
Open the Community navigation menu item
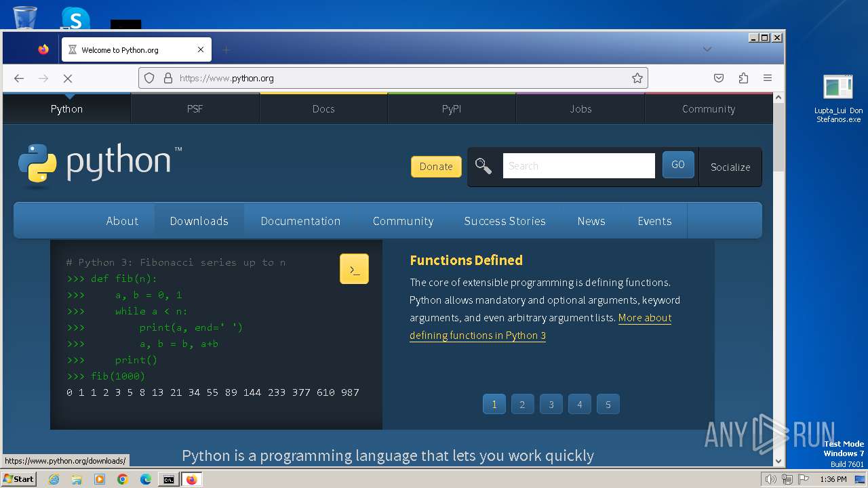click(x=403, y=221)
